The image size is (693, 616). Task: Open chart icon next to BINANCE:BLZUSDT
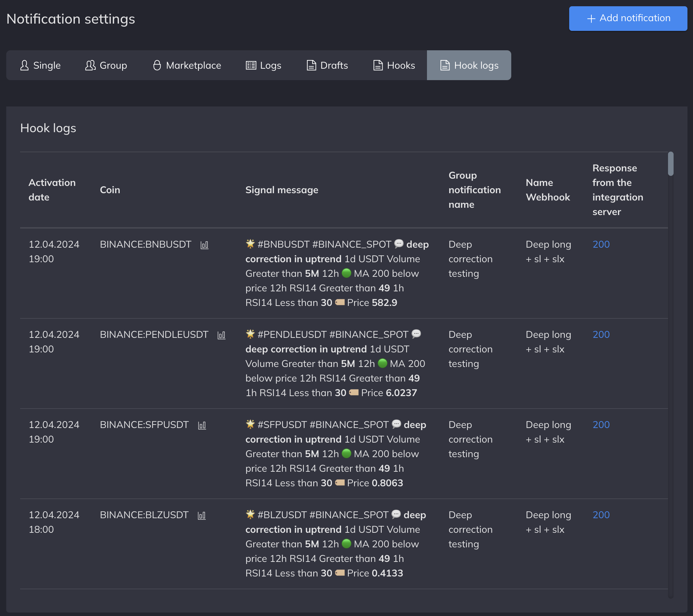(x=202, y=516)
